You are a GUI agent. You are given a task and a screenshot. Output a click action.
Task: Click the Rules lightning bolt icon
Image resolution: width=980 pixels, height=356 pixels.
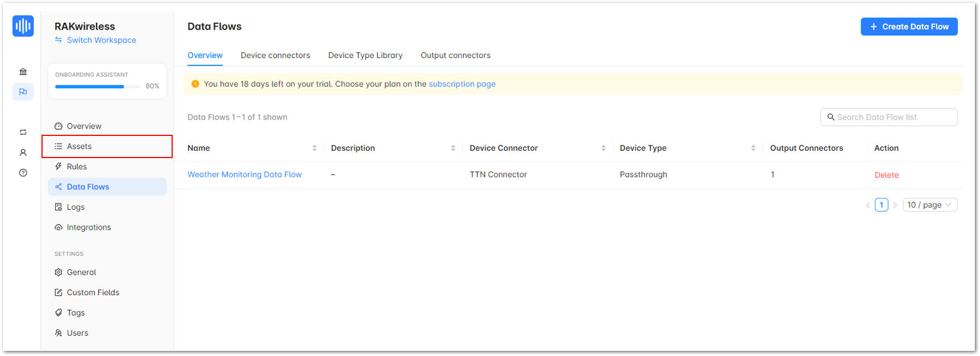(x=59, y=167)
